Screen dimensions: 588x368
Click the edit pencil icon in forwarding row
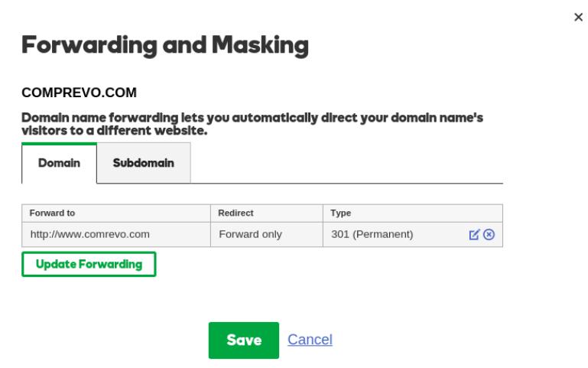[x=474, y=234]
